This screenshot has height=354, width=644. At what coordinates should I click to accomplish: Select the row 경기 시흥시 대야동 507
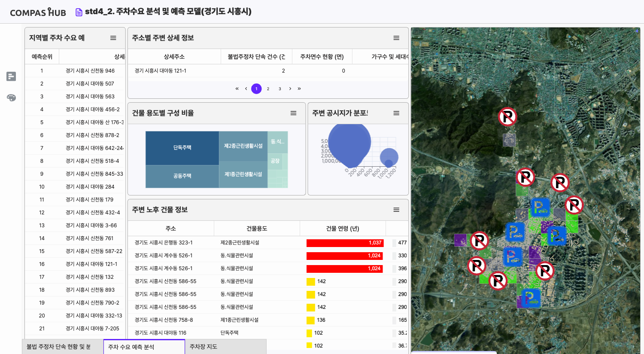pos(75,83)
